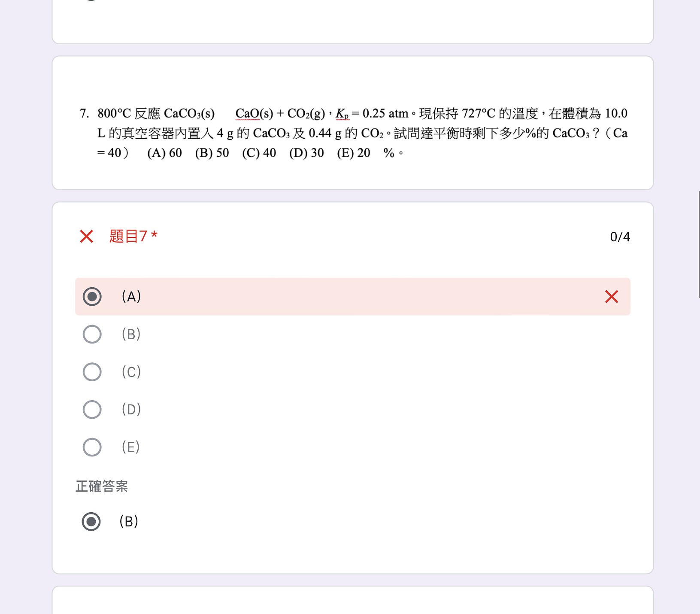This screenshot has width=700, height=614.
Task: Click the correct answer (B) radio button
Action: [x=91, y=522]
